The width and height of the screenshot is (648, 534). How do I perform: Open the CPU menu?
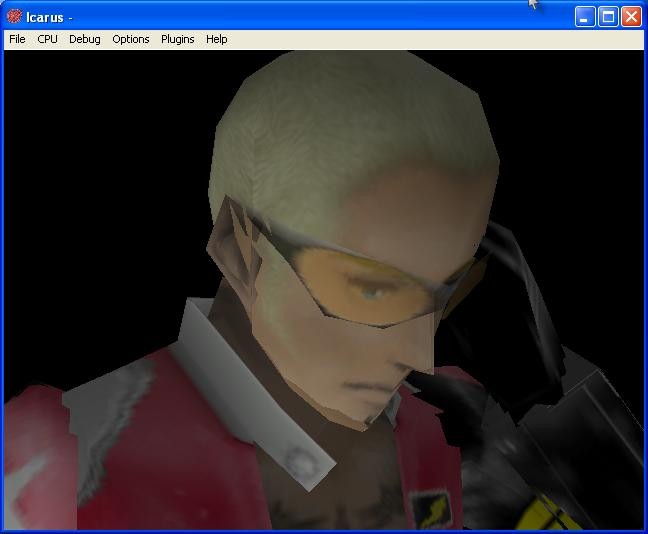point(48,39)
